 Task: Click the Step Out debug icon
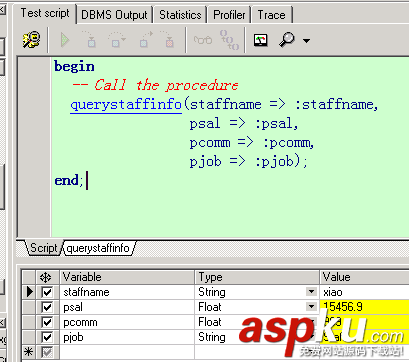coord(146,39)
